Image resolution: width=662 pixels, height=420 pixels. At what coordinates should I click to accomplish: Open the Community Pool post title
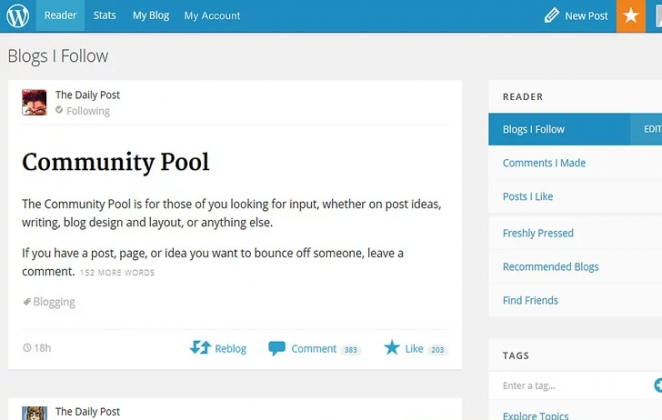pos(116,162)
